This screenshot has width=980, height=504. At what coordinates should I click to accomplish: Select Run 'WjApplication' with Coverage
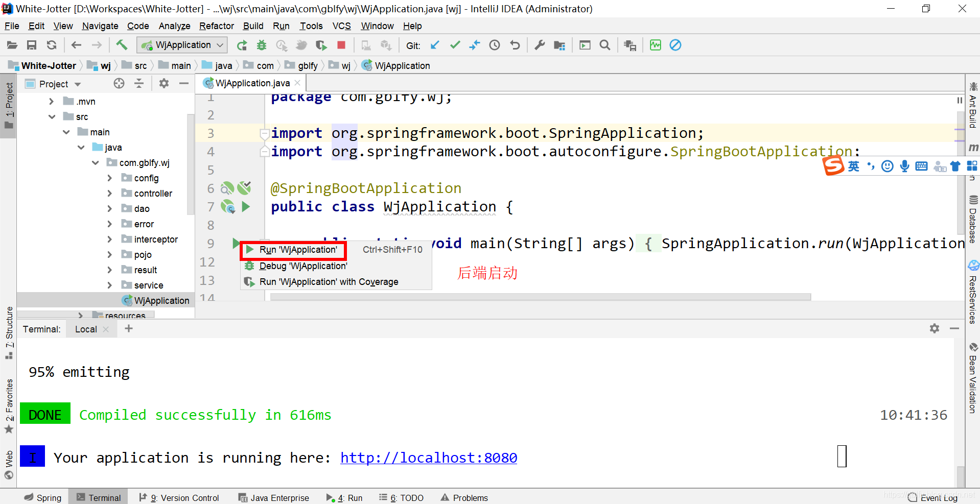point(336,282)
